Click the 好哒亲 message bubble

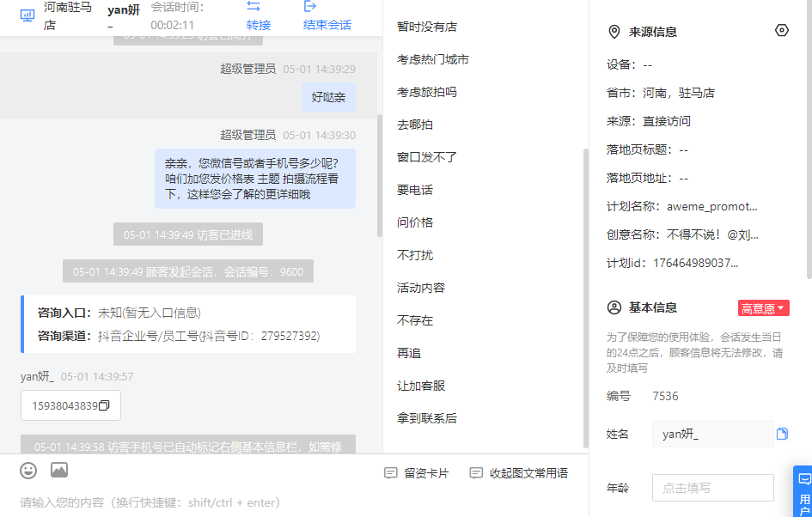[x=328, y=97]
